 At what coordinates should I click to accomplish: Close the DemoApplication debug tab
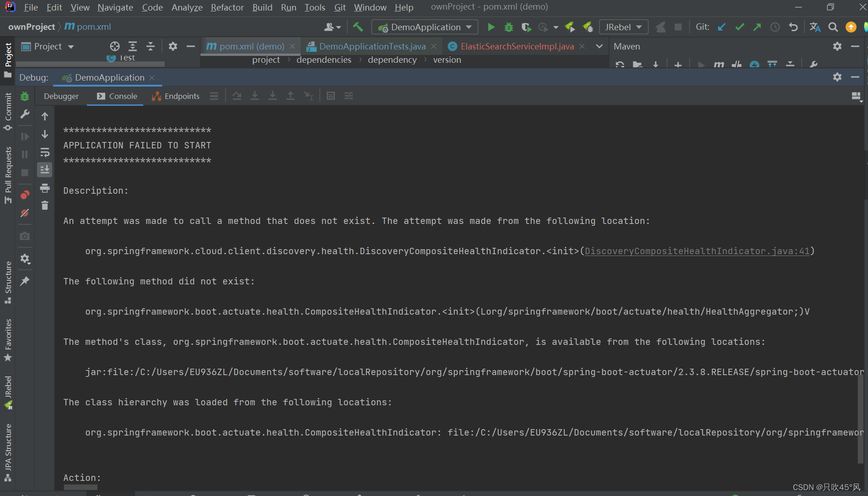pos(152,77)
